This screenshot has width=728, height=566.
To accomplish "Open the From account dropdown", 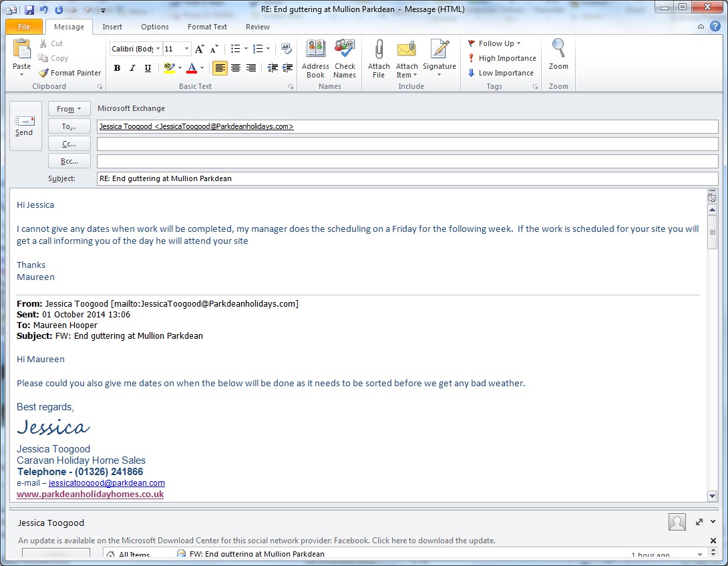I will (69, 109).
